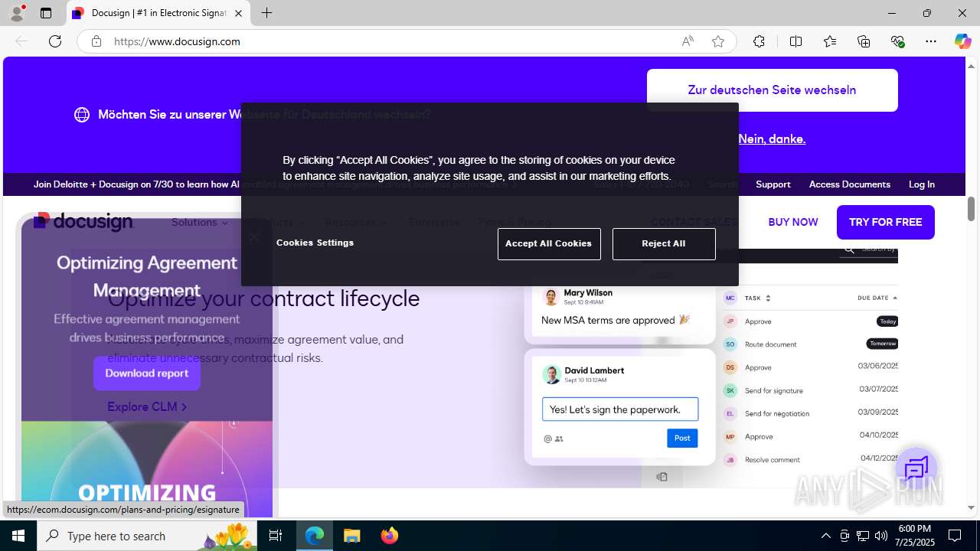Open a new tab with plus button

(266, 13)
